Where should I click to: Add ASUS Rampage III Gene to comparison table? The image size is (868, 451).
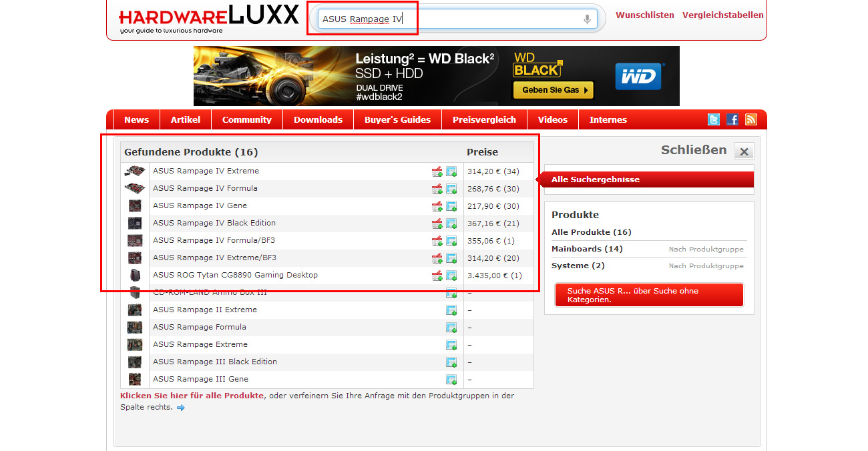coord(451,380)
